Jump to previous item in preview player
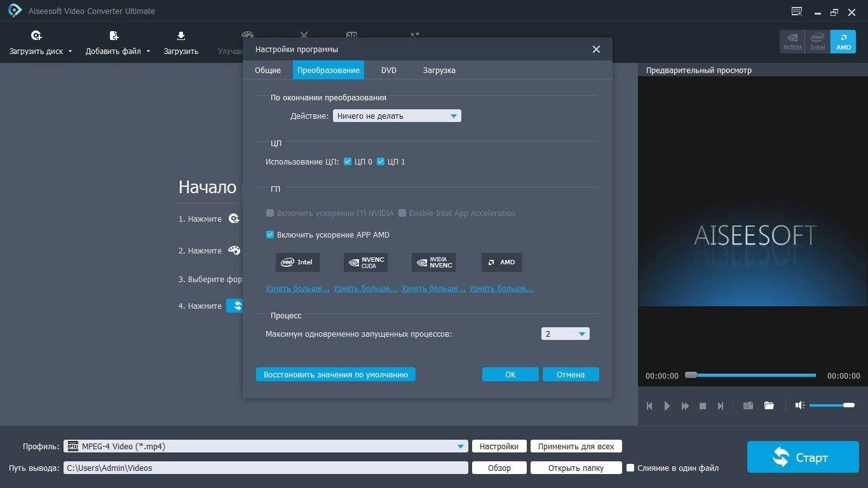Viewport: 868px width, 488px height. click(x=649, y=406)
